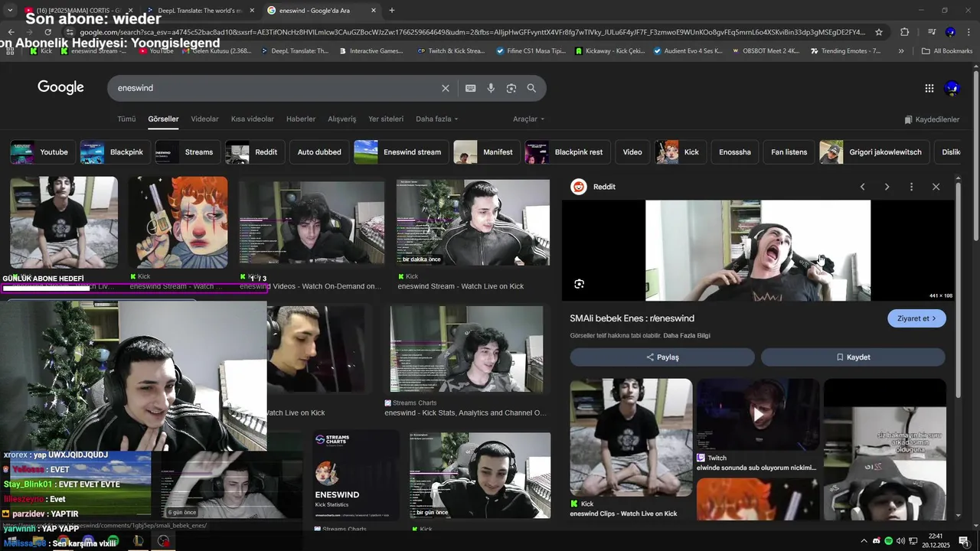Share the image using Paylaş
This screenshot has width=980, height=551.
[x=662, y=357]
